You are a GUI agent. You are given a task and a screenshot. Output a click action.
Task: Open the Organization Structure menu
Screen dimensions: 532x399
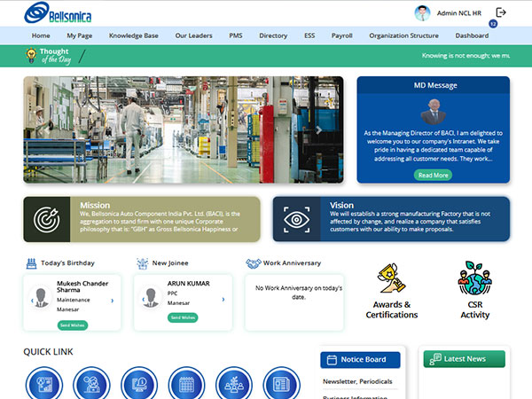tap(404, 35)
